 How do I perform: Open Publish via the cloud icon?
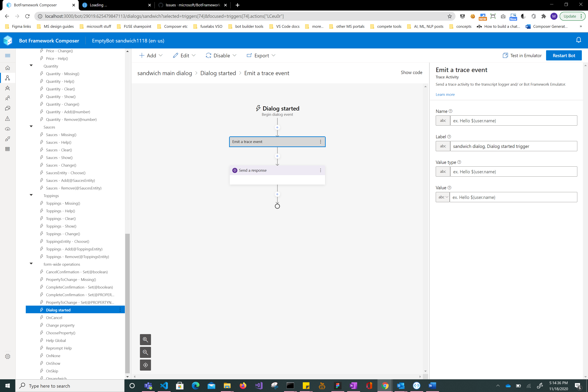point(8,129)
